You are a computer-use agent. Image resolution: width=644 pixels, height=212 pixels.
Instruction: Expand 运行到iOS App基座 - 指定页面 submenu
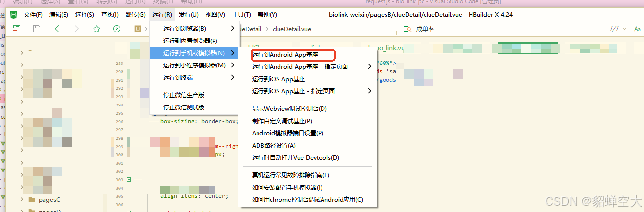click(x=307, y=91)
